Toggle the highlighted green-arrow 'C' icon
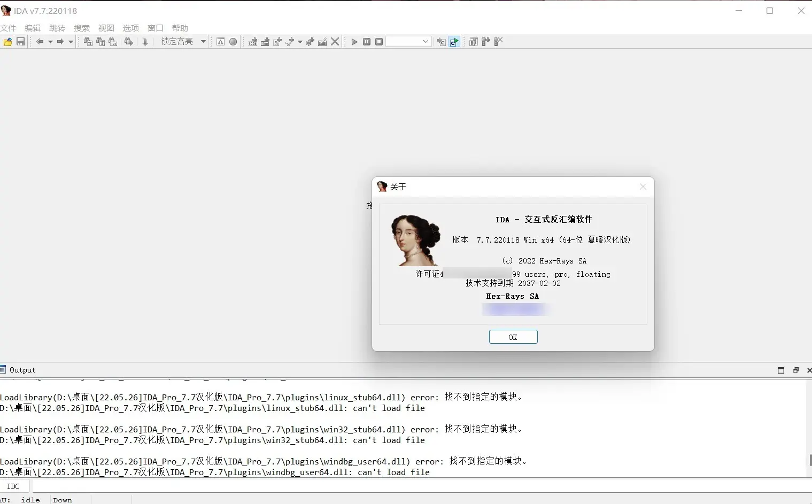Image resolution: width=812 pixels, height=504 pixels. 454,42
